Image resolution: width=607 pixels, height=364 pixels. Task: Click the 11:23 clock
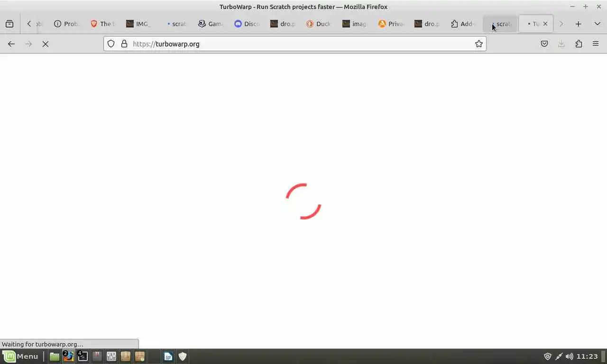588,356
